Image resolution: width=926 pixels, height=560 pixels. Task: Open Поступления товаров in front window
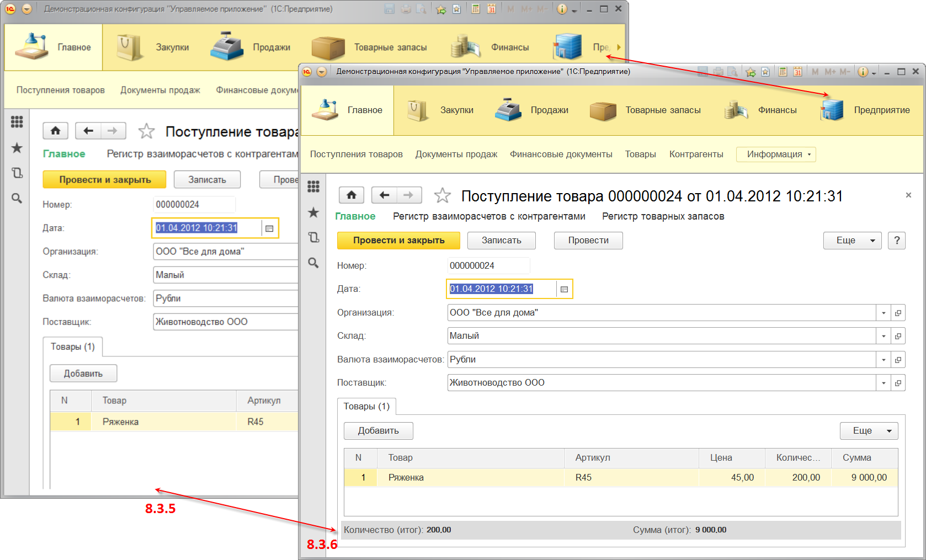point(356,154)
